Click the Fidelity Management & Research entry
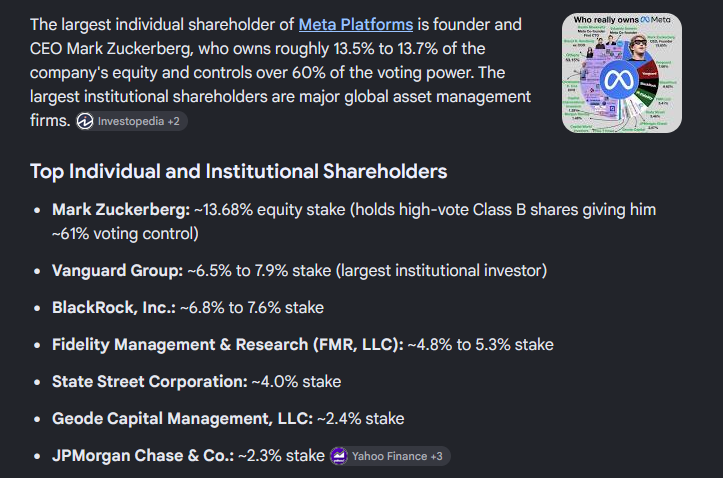Screen dimensions: 723x478 302,344
